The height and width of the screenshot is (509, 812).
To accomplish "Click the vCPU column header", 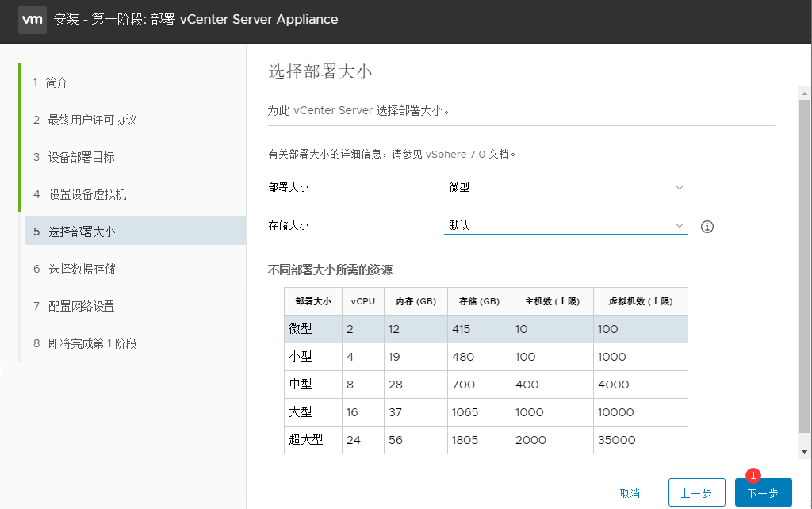I will tap(362, 301).
